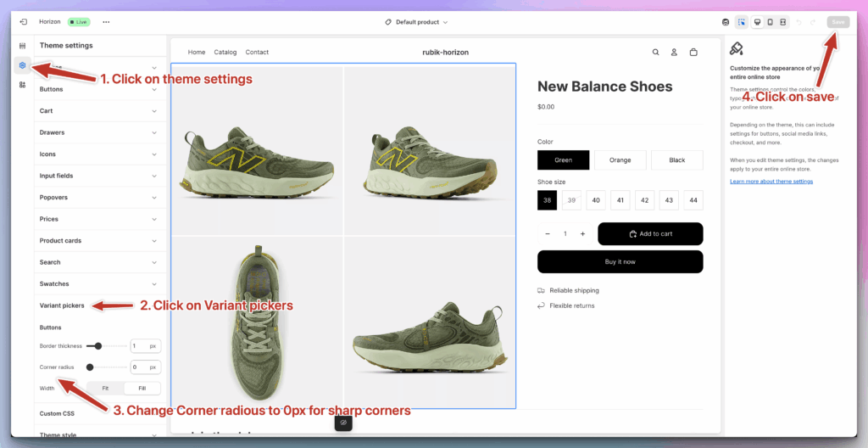Viewport: 868px width, 448px height.
Task: Click the hidden-eye icon below the preview
Action: click(343, 423)
